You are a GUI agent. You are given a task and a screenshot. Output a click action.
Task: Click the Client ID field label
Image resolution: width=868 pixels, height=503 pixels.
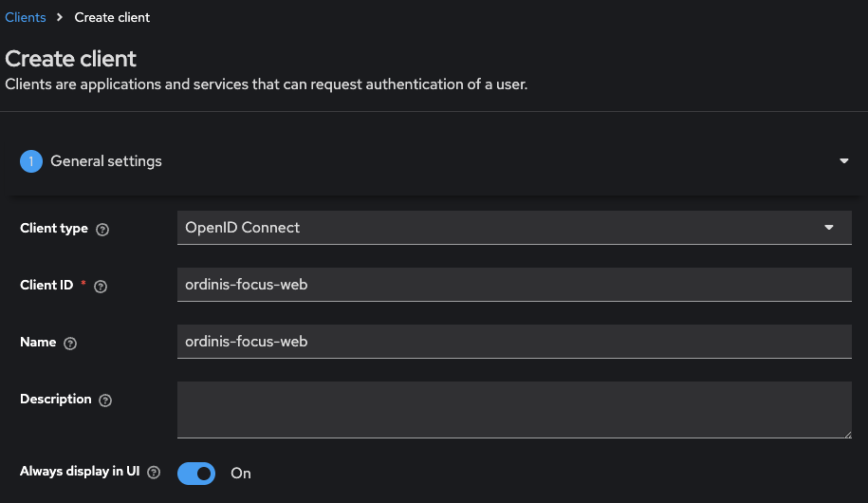pos(46,286)
